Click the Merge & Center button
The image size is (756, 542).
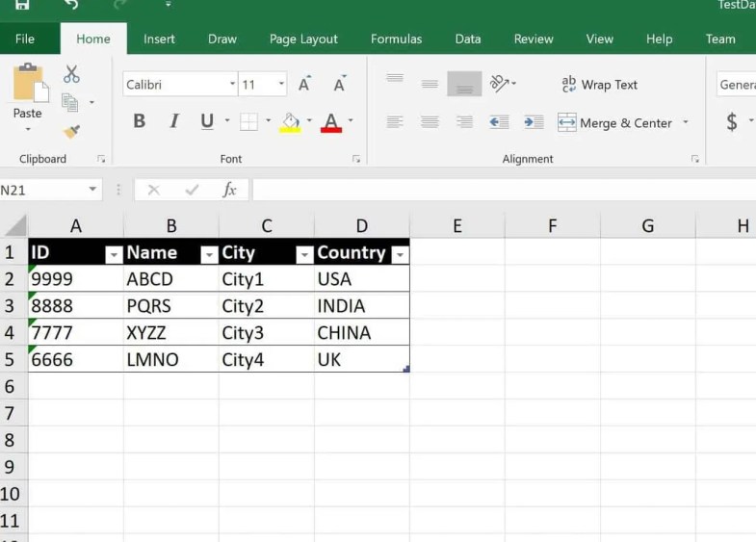614,123
